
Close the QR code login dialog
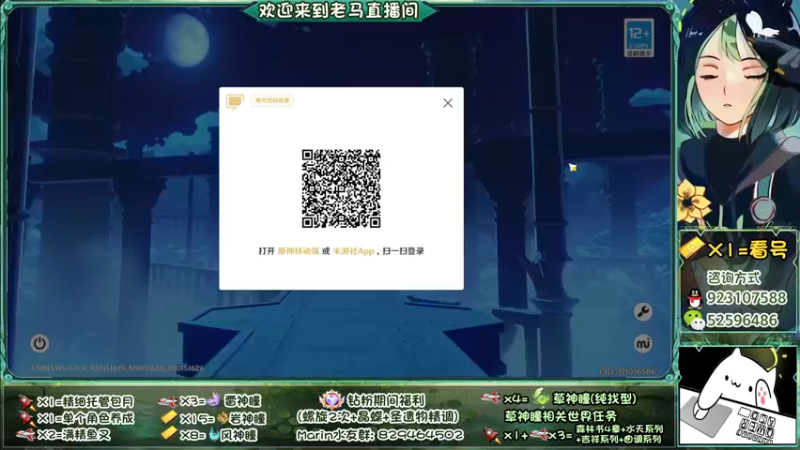pos(447,103)
